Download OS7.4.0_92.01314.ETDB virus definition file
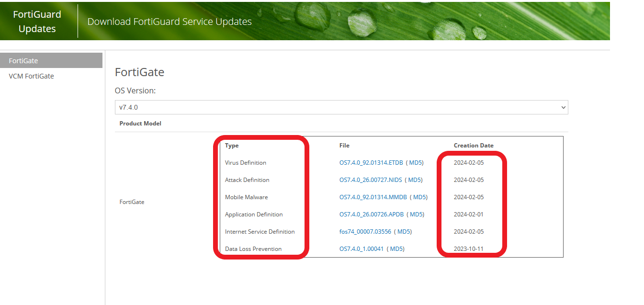Screen dimensions: 644x305 point(371,163)
